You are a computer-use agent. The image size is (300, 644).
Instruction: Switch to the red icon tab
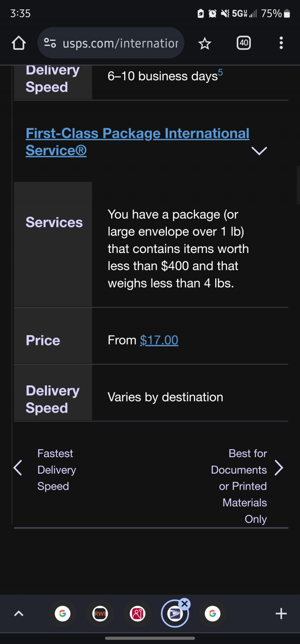(137, 613)
